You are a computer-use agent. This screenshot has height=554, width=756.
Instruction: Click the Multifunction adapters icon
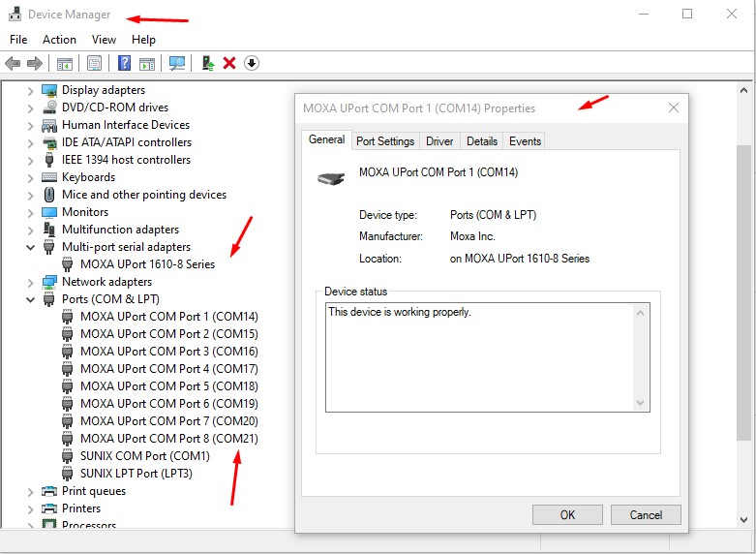[x=49, y=230]
